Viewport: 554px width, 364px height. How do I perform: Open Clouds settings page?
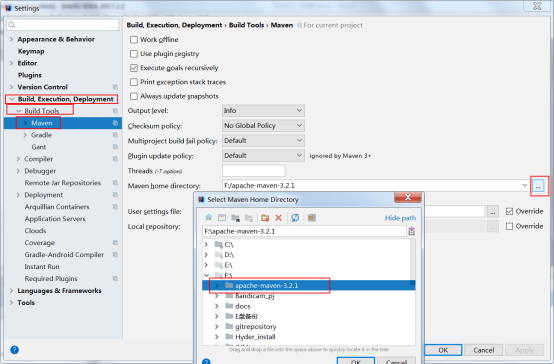[35, 230]
